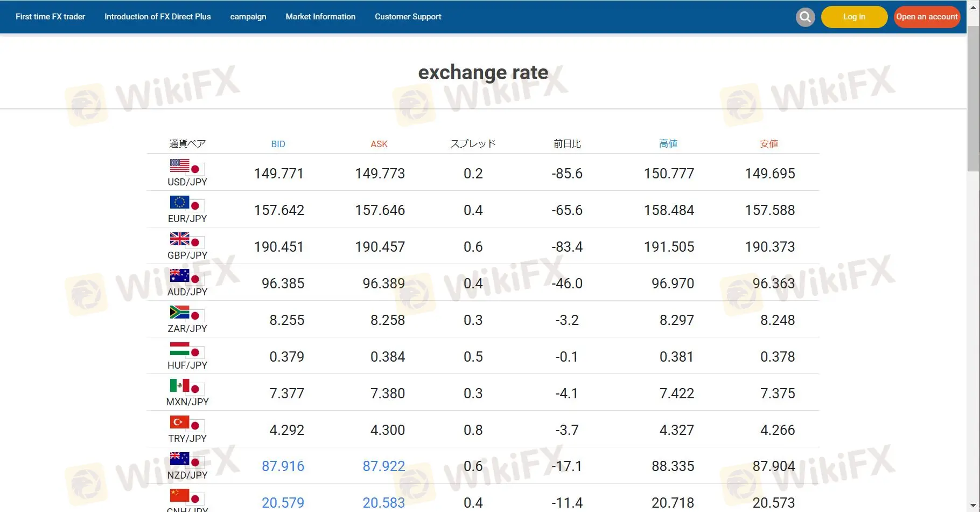This screenshot has width=980, height=512.
Task: Click the USD/JPY pair label
Action: [x=187, y=182]
